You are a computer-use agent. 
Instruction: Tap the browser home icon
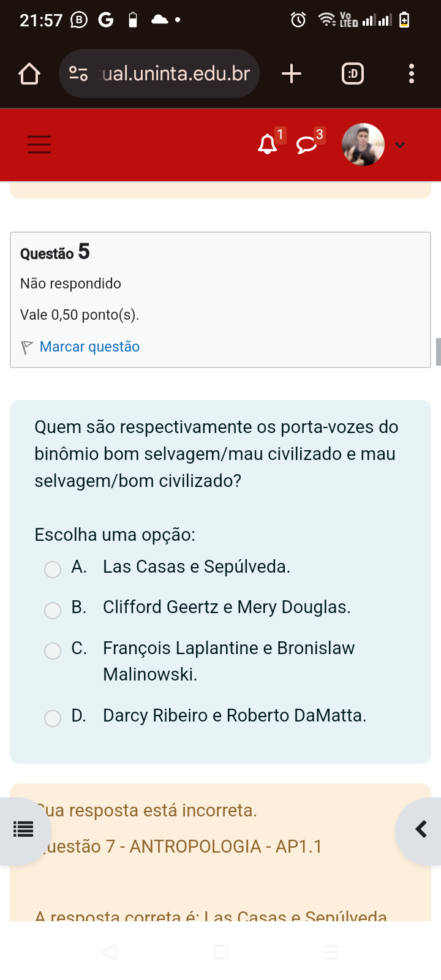29,74
